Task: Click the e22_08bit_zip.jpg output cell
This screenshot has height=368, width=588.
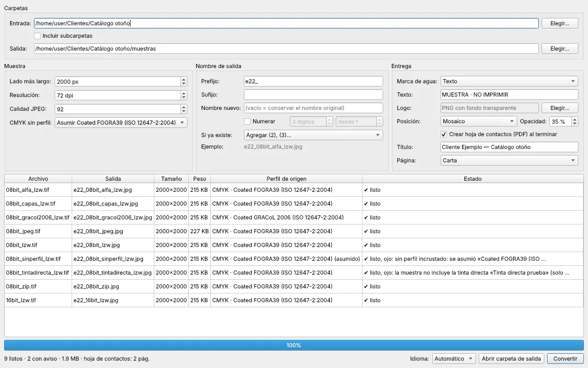Action: [x=113, y=287]
